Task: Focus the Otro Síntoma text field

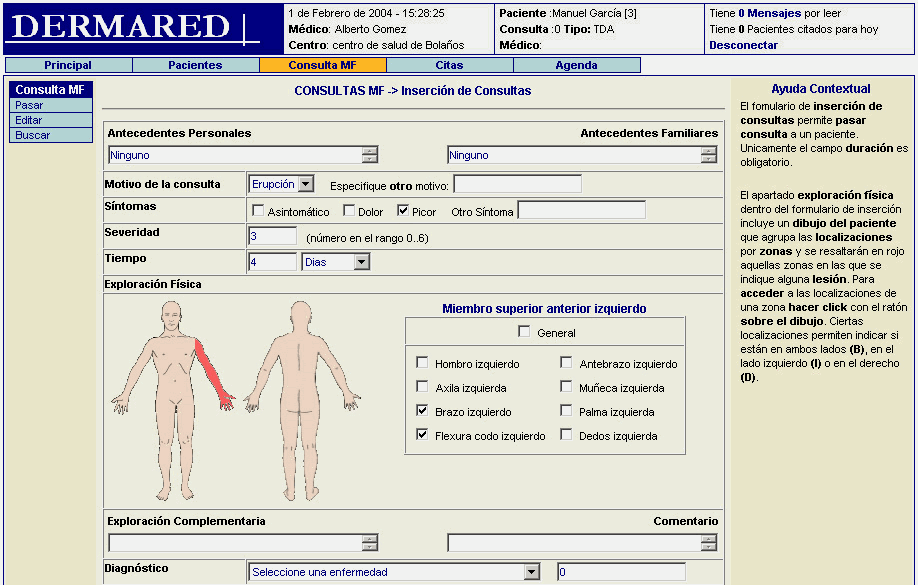Action: 581,211
